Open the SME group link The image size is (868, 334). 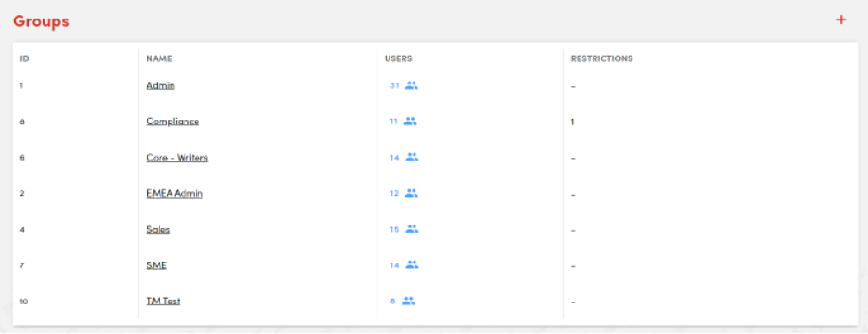click(x=157, y=265)
